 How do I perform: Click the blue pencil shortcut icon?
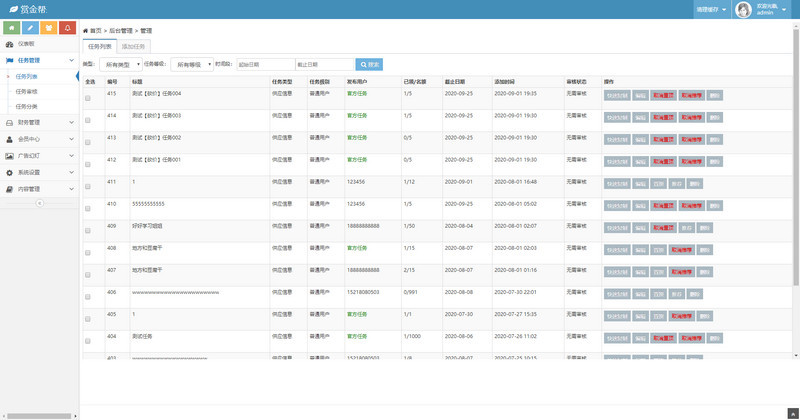pos(30,28)
